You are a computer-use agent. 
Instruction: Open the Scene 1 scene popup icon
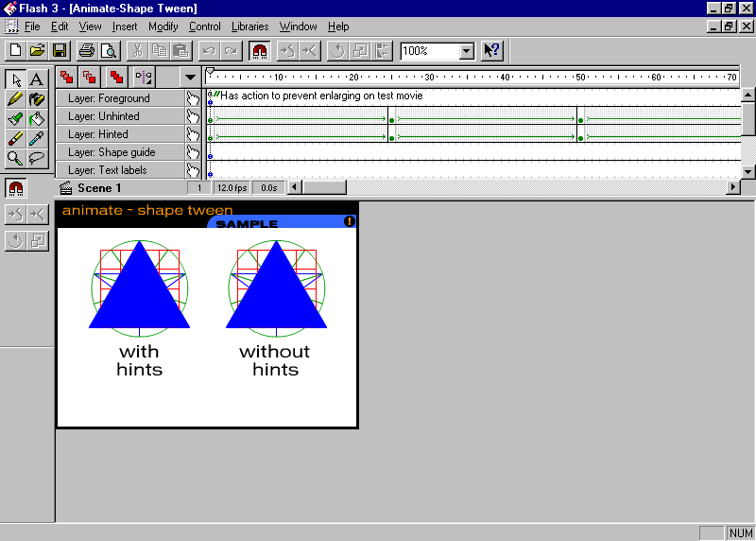65,187
